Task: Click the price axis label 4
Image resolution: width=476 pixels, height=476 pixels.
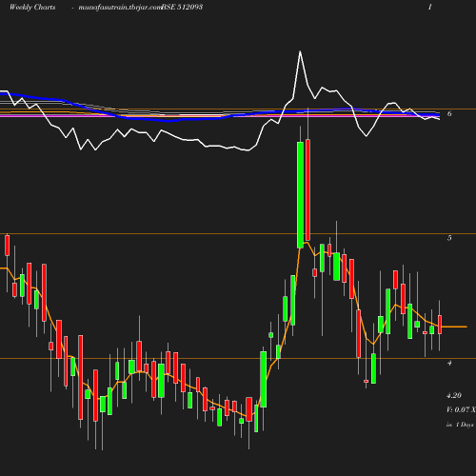Action: click(449, 363)
